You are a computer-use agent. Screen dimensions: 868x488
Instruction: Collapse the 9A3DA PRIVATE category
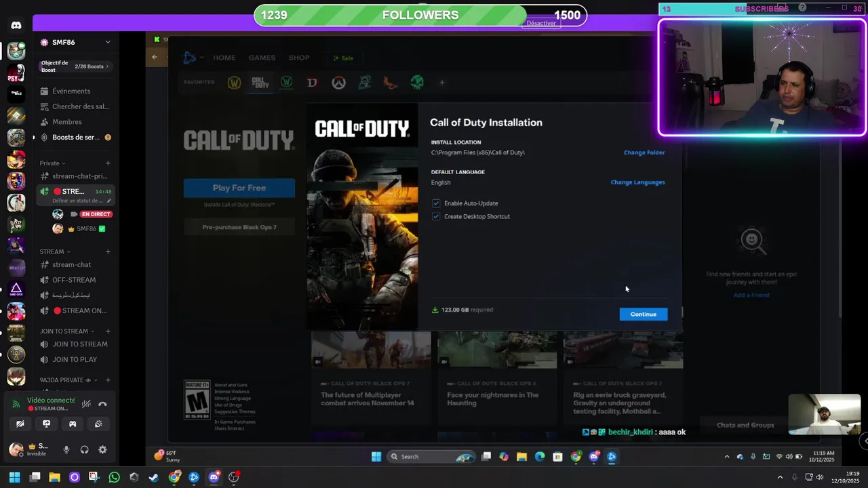[68, 380]
